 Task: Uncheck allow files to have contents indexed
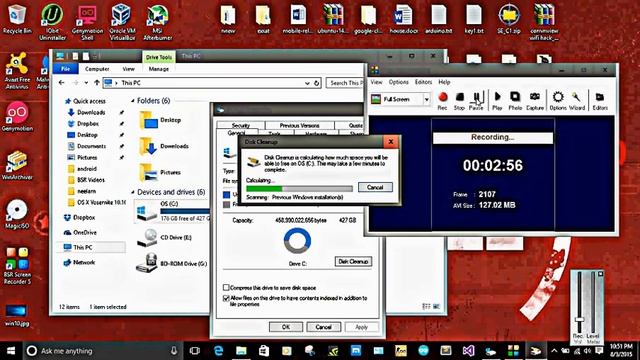(226, 298)
